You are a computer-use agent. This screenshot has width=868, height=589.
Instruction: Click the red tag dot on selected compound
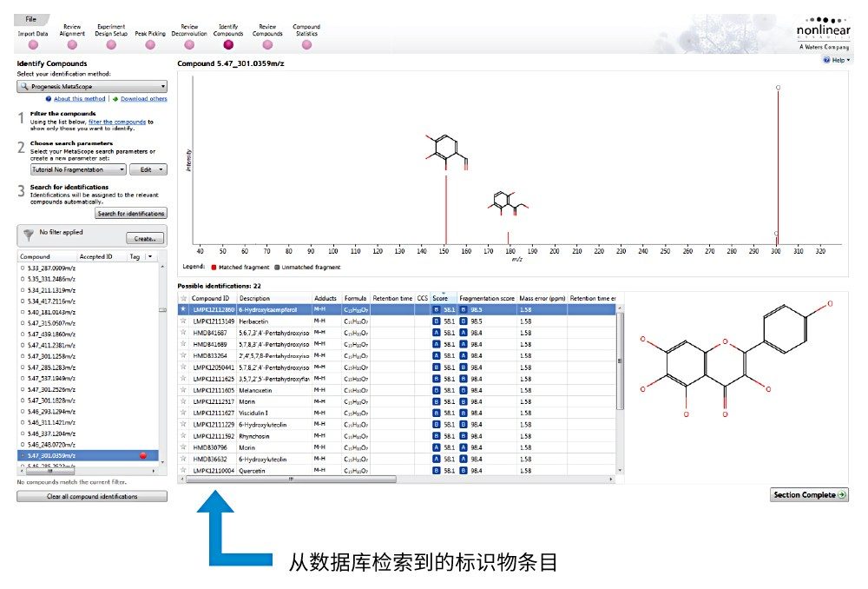(x=142, y=455)
